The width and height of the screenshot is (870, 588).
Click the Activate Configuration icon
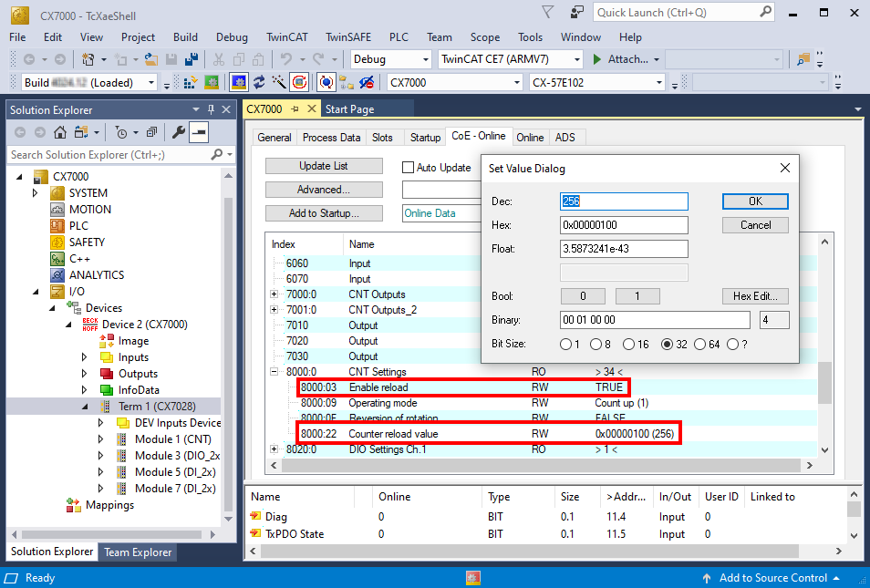[190, 83]
